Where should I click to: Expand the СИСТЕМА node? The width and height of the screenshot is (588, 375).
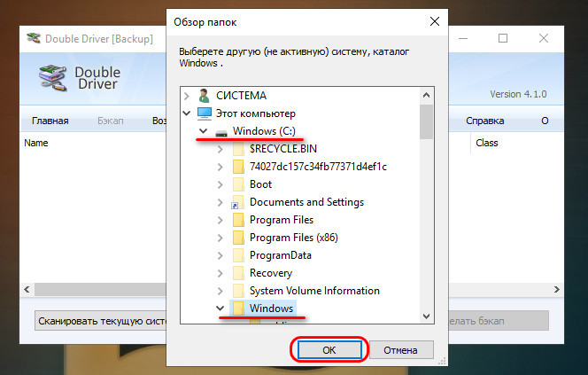tap(186, 96)
